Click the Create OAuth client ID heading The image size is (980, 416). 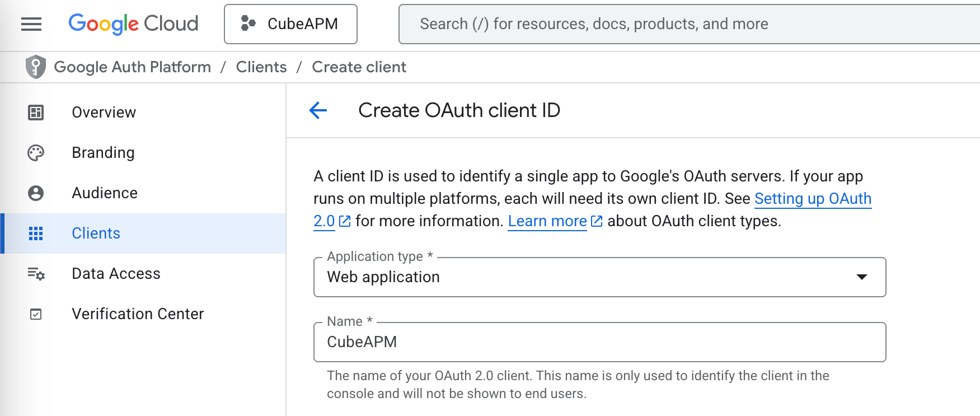point(459,110)
